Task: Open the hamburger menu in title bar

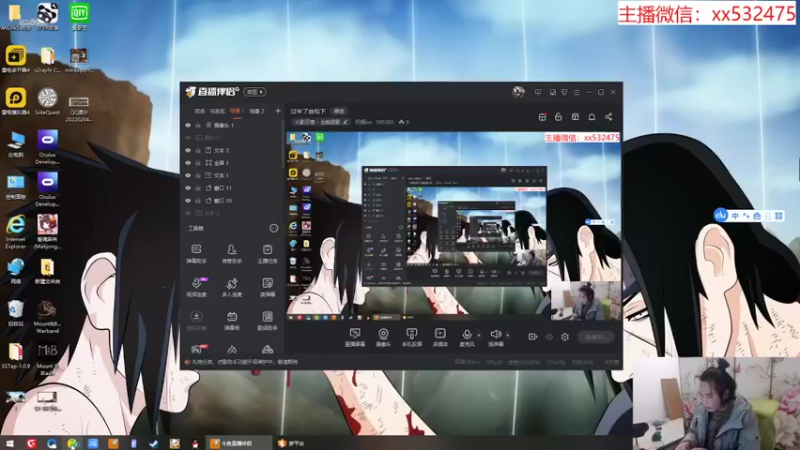Action: pos(577,92)
